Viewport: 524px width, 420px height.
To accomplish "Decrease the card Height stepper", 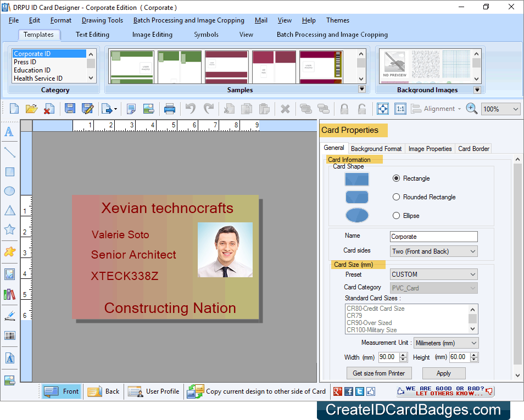I will click(x=474, y=360).
